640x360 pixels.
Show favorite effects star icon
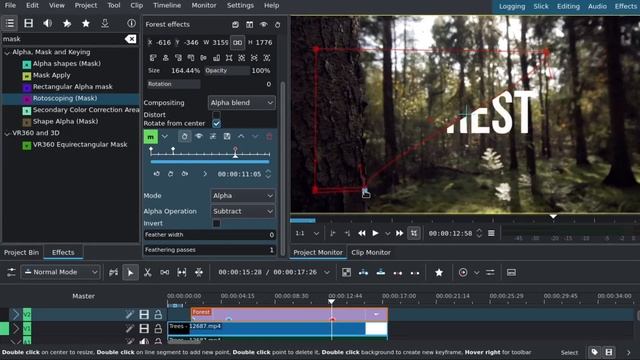pyautogui.click(x=67, y=23)
